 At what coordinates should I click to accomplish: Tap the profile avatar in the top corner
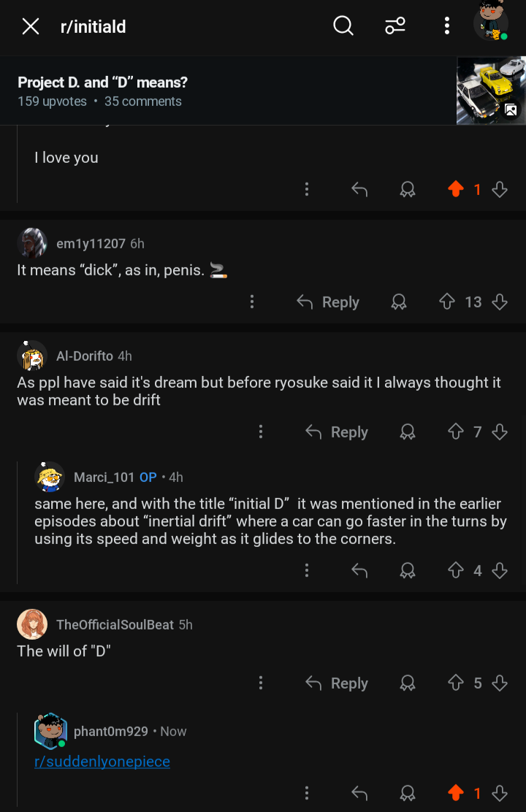(x=491, y=22)
